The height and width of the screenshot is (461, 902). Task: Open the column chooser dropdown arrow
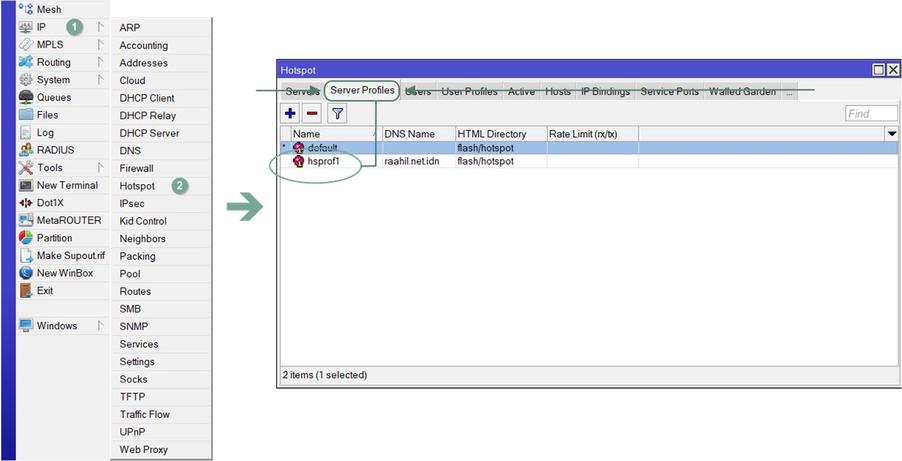coord(891,134)
